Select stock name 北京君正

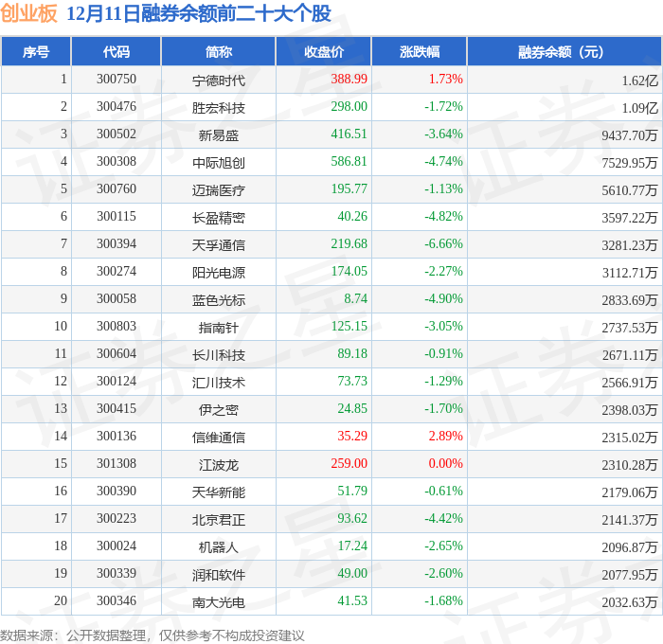(x=219, y=520)
